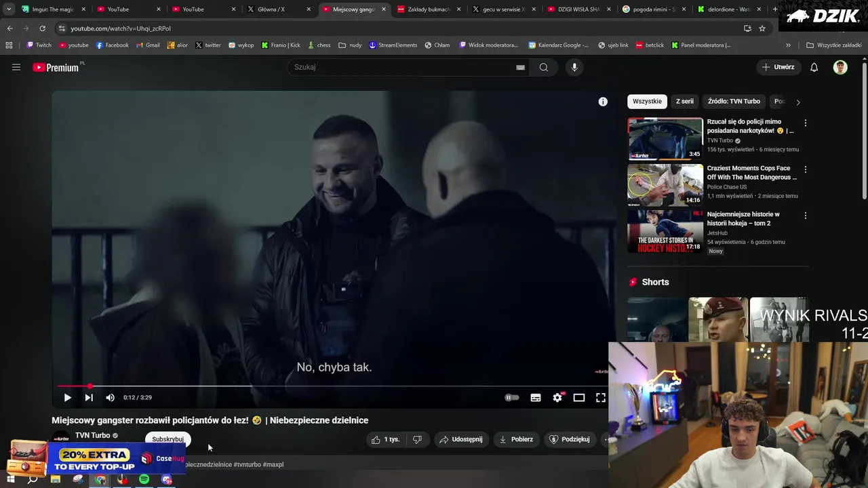Go back in browser
The height and width of the screenshot is (488, 868).
9,28
